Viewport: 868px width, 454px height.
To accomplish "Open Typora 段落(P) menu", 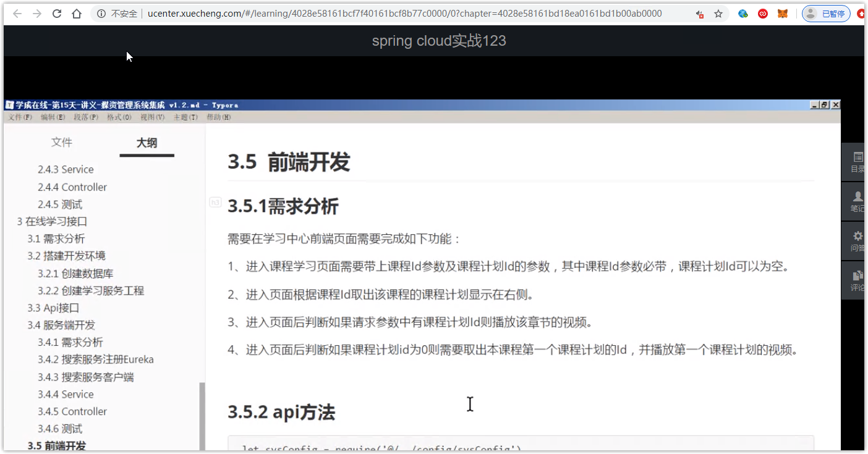I will click(x=86, y=117).
